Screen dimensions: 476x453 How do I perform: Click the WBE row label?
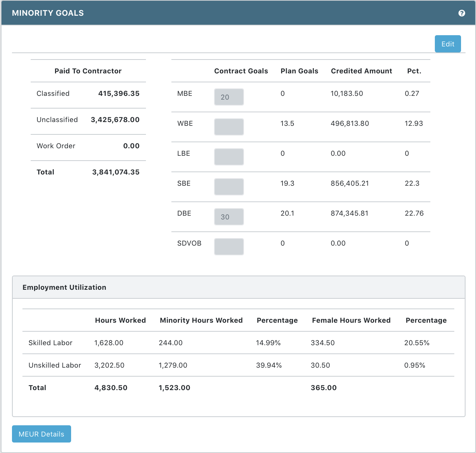tap(185, 124)
